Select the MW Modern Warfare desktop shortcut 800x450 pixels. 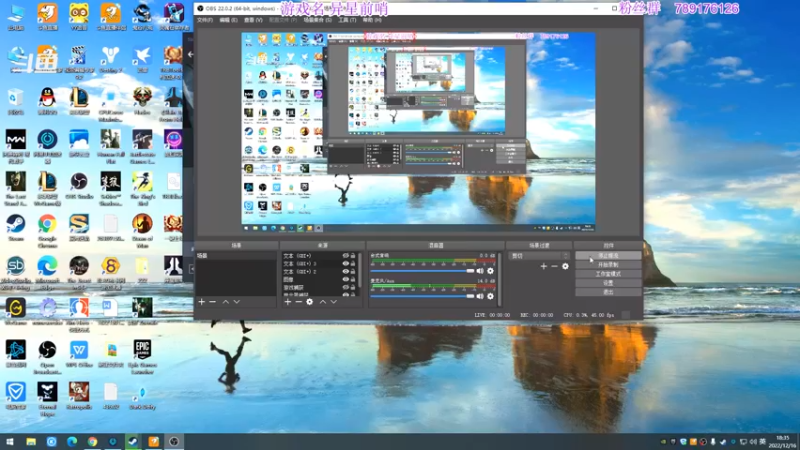click(x=15, y=146)
